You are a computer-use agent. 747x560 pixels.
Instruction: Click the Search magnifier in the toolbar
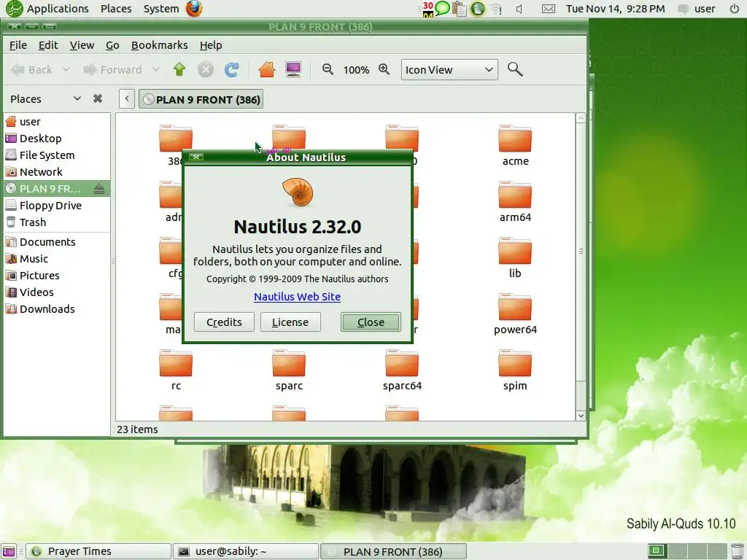[514, 69]
